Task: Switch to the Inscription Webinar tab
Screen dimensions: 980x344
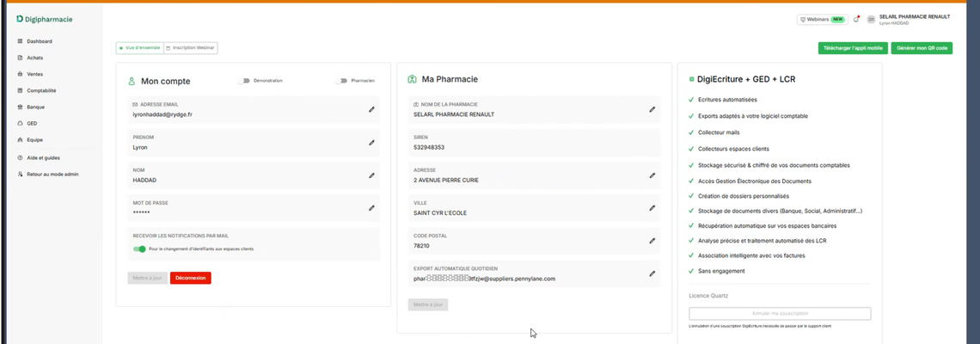Action: coord(191,48)
